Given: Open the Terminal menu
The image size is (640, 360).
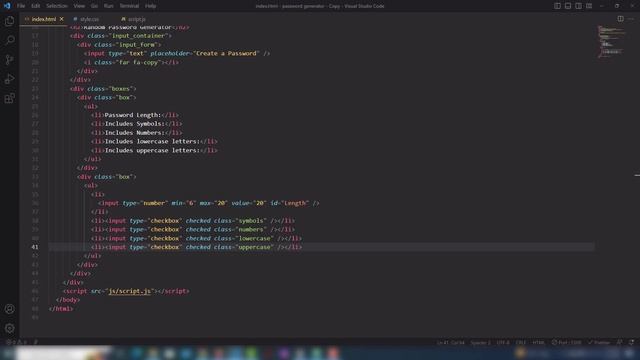Looking at the screenshot, I should [129, 6].
